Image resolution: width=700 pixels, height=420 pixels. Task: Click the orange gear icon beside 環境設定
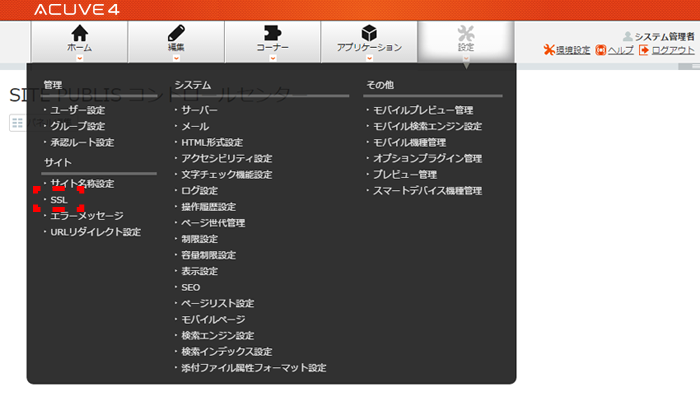tap(549, 50)
